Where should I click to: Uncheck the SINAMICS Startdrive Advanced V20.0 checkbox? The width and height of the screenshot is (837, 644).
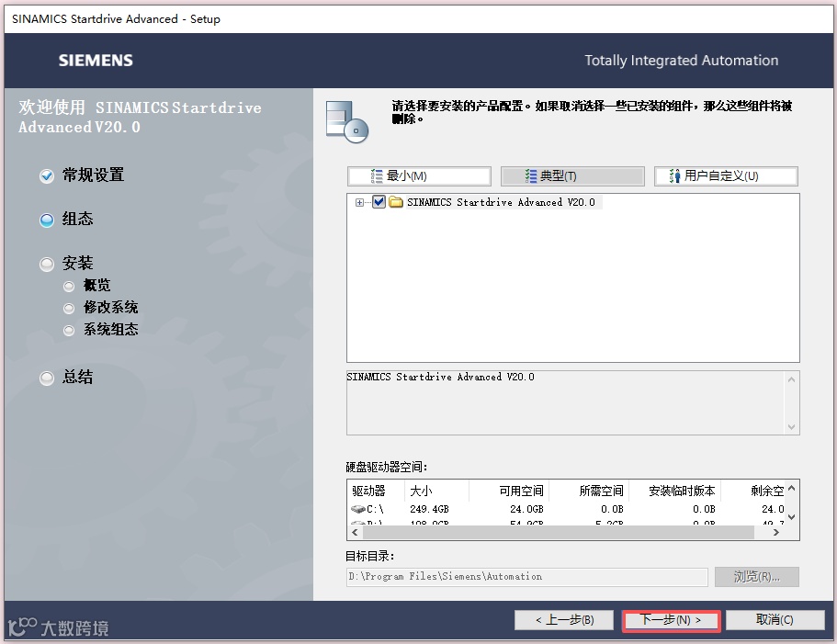(379, 202)
